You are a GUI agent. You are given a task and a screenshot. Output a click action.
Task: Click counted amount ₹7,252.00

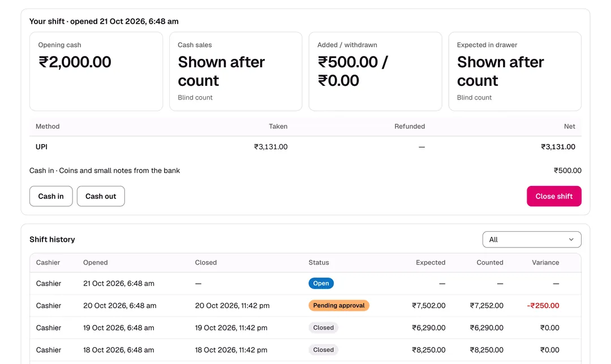click(487, 306)
